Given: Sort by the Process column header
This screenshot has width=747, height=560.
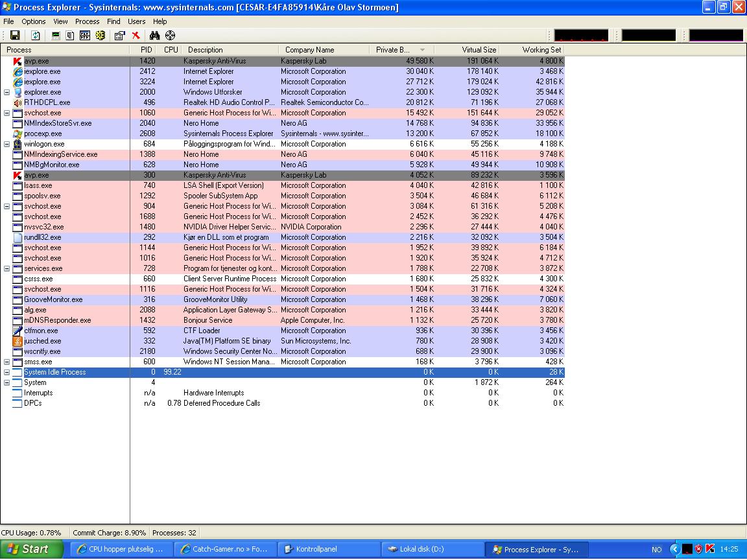Looking at the screenshot, I should [65, 49].
